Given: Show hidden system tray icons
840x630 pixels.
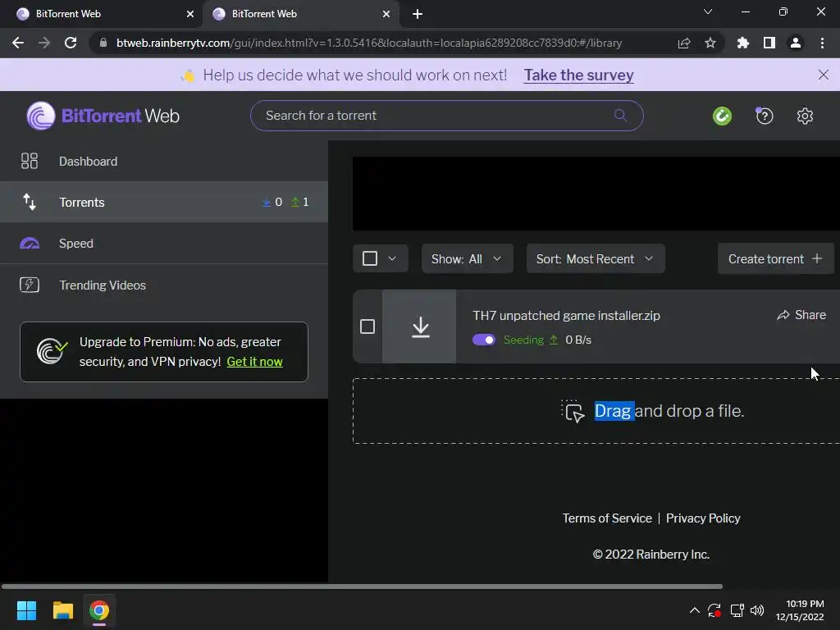Looking at the screenshot, I should tap(694, 610).
